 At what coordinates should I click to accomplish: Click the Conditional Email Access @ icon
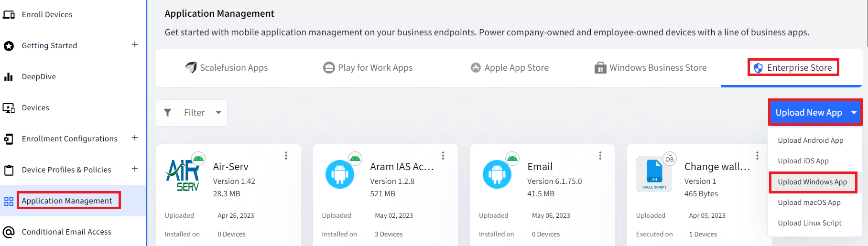(9, 232)
